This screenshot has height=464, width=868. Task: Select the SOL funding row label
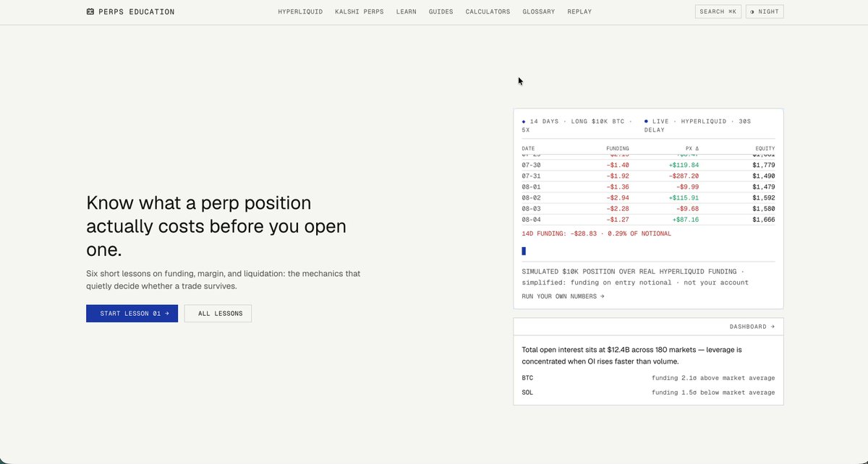pos(527,392)
